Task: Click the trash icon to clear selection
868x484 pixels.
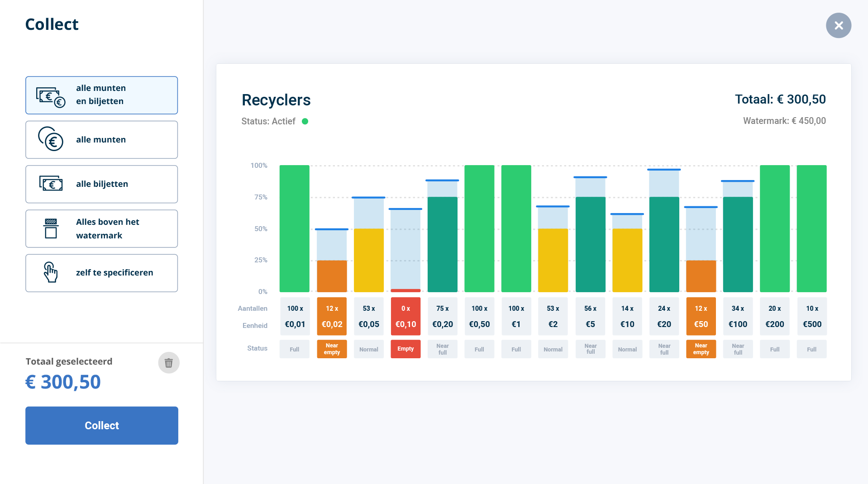Action: coord(168,363)
